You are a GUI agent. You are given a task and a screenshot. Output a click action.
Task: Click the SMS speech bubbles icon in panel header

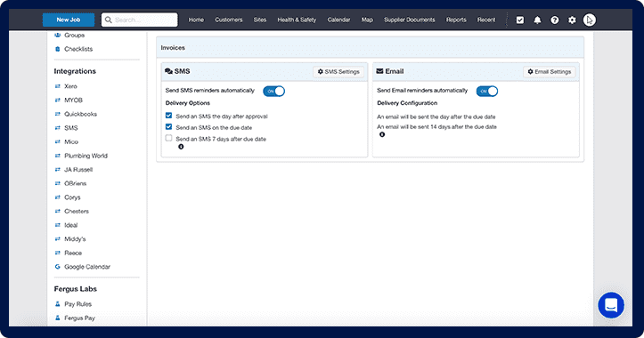tap(168, 71)
